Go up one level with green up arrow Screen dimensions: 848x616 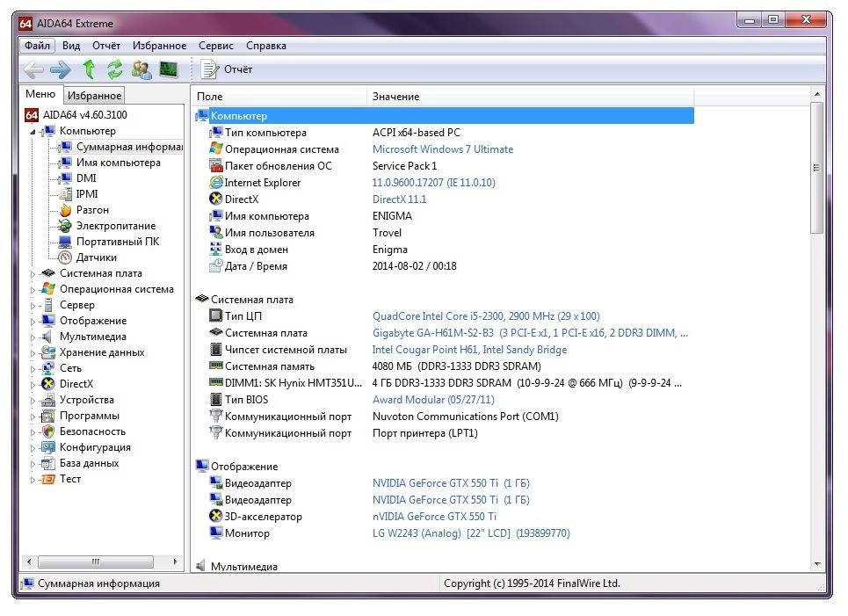coord(89,69)
